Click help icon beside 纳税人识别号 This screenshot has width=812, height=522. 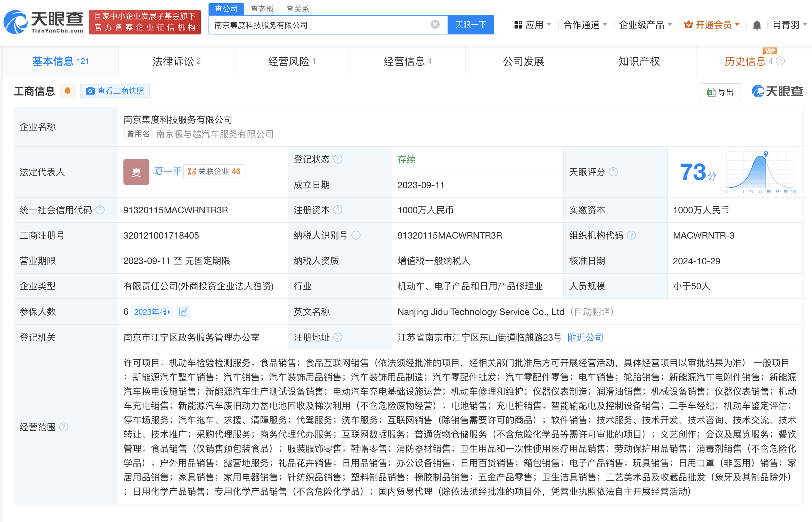pyautogui.click(x=356, y=235)
